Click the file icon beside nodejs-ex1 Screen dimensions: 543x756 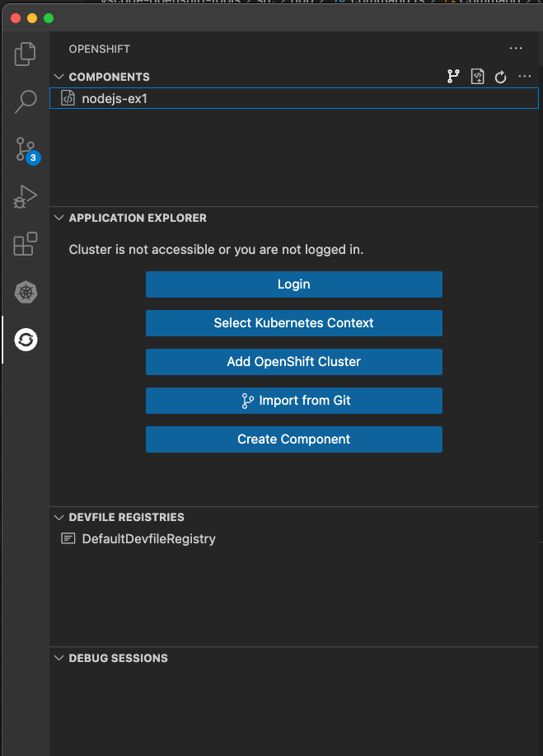pos(68,98)
